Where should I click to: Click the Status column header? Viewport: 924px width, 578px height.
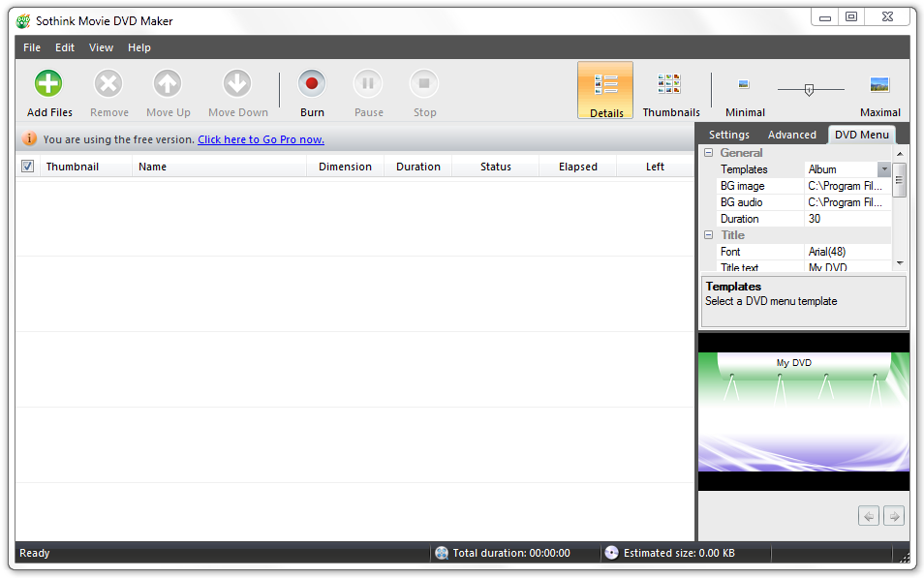(496, 167)
